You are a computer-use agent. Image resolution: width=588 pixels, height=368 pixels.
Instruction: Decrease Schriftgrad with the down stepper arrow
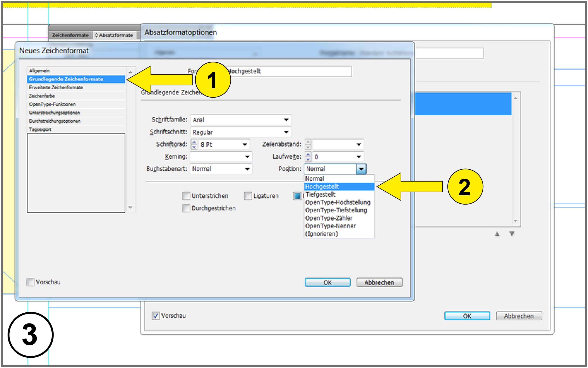194,147
